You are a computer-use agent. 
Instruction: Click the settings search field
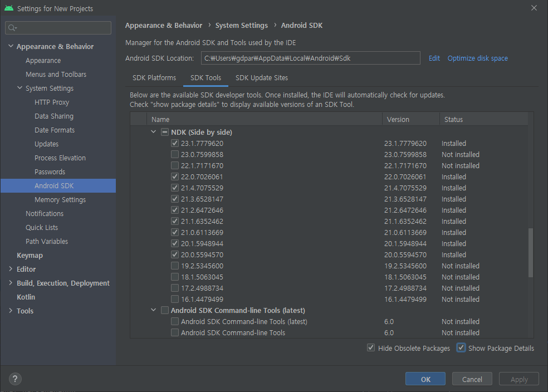pos(58,28)
